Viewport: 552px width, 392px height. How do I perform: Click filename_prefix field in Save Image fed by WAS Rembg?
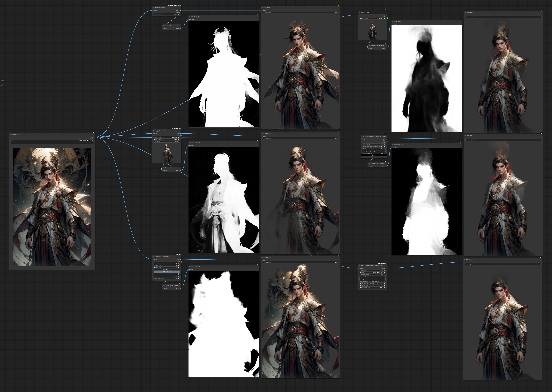pos(503,264)
